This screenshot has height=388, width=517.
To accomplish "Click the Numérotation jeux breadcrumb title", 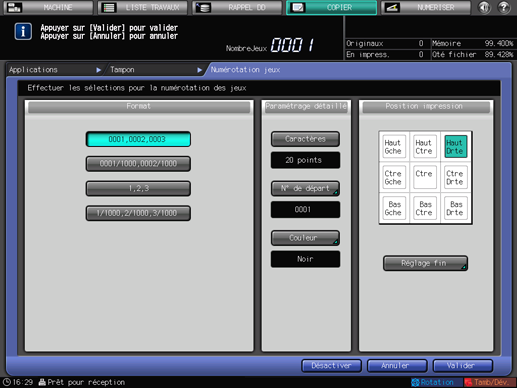I will click(x=245, y=70).
